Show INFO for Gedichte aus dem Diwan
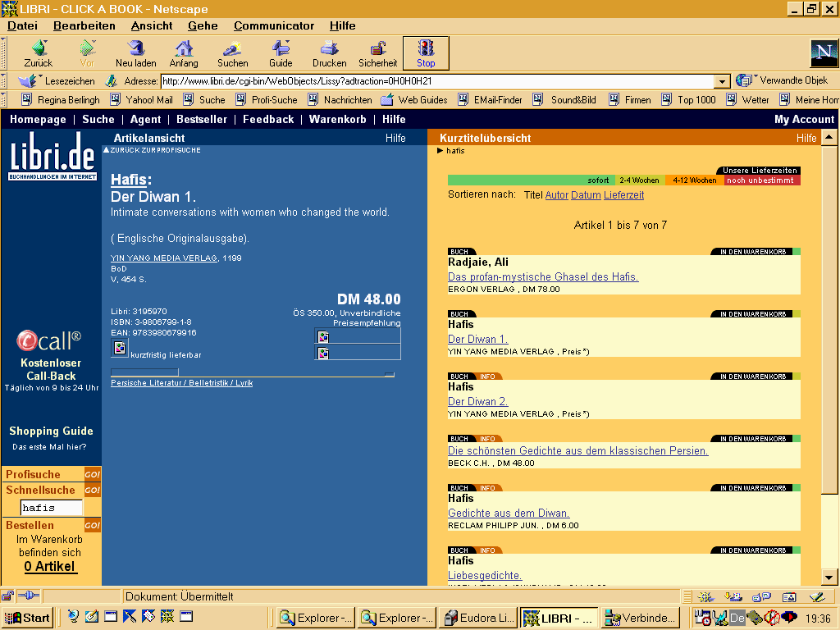 click(487, 487)
